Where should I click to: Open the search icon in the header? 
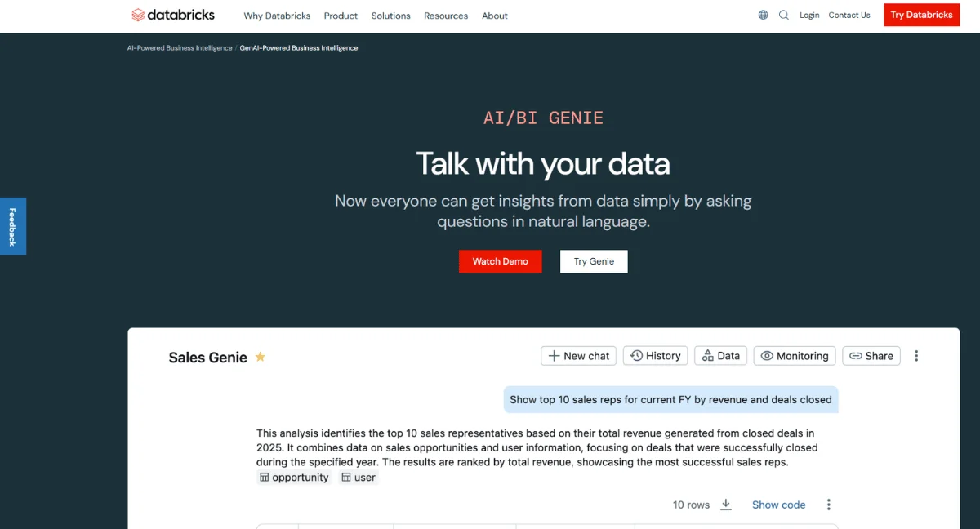coord(783,15)
